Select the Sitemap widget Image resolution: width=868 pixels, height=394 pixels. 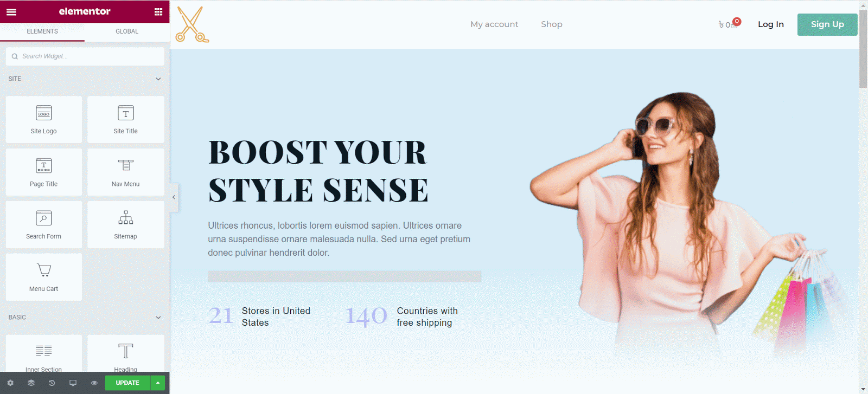coord(126,225)
